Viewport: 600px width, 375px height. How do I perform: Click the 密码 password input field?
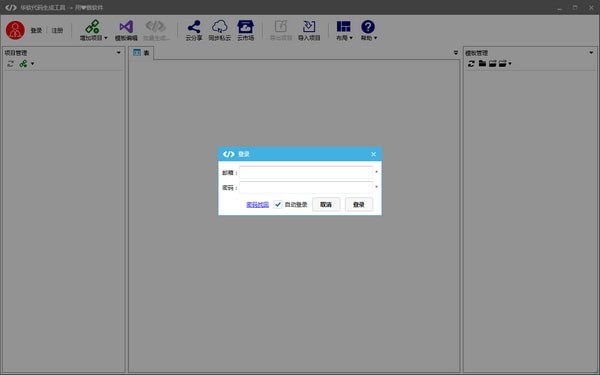[306, 188]
